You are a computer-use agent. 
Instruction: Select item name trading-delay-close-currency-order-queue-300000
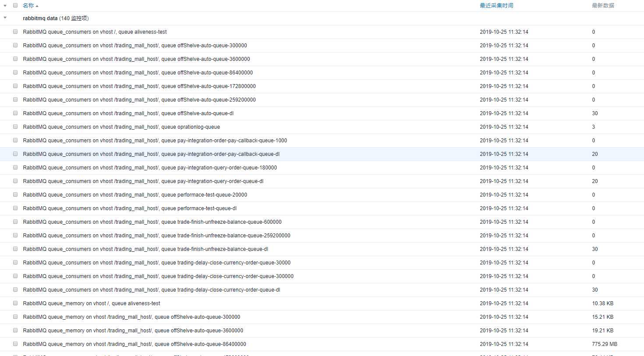[x=158, y=276]
